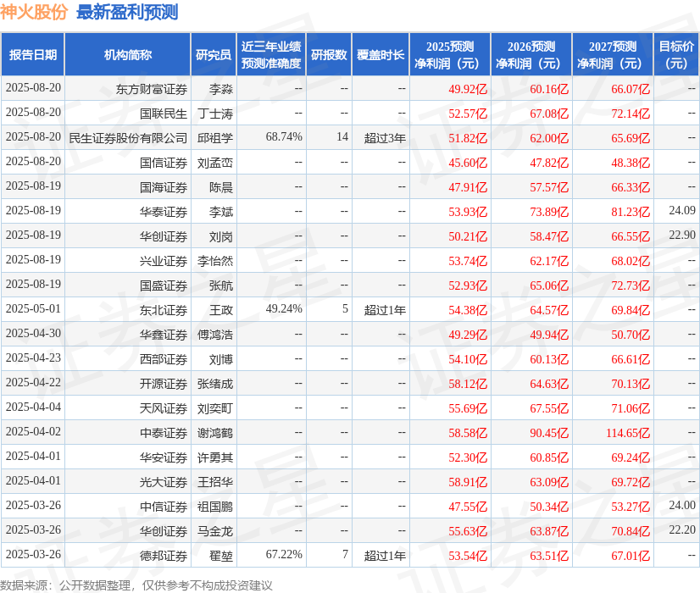Click 2025 forecast 58.91亿
Image resolution: width=700 pixels, height=593 pixels.
pyautogui.click(x=468, y=482)
